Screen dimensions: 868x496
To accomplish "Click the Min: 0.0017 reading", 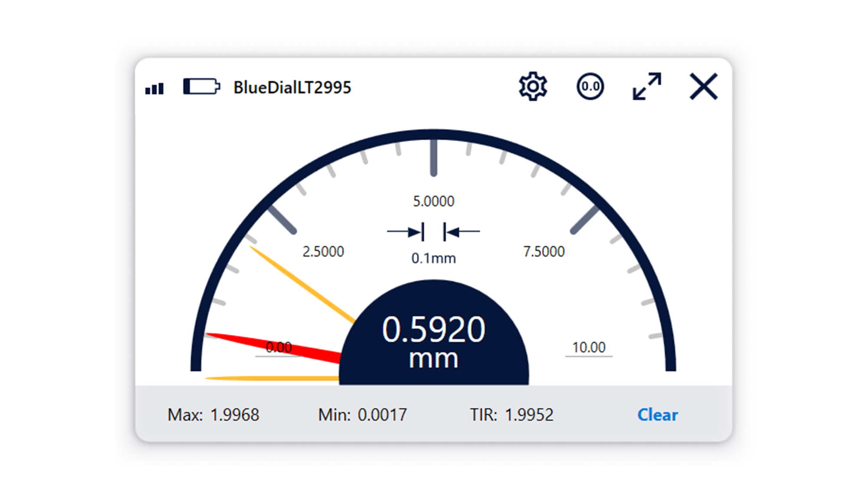I will (x=363, y=415).
